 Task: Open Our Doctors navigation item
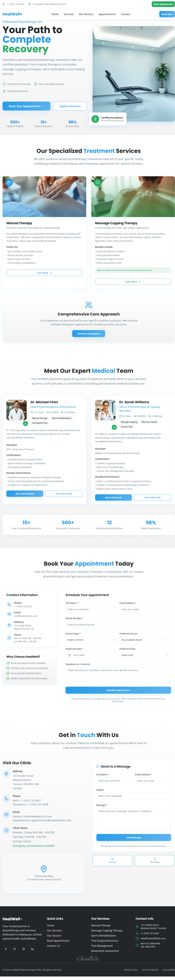coord(86,14)
